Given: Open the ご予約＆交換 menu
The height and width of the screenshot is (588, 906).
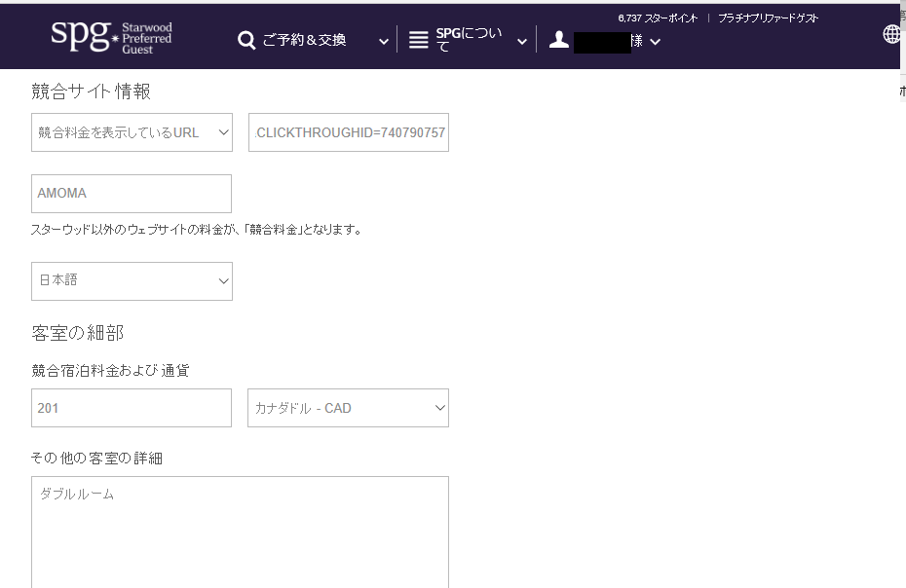Looking at the screenshot, I should [x=304, y=40].
